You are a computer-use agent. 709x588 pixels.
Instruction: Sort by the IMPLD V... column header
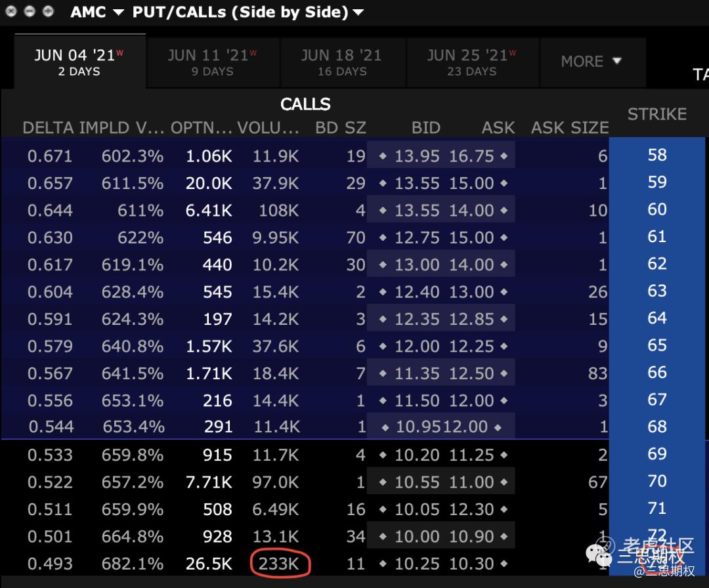pyautogui.click(x=121, y=127)
